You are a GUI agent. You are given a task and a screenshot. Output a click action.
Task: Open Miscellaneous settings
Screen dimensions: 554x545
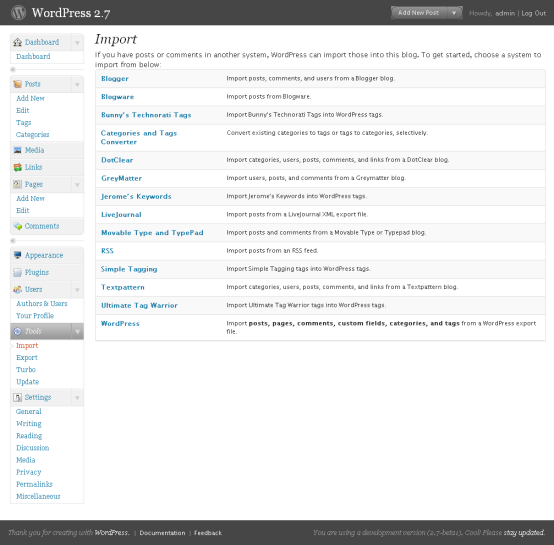[x=38, y=496]
